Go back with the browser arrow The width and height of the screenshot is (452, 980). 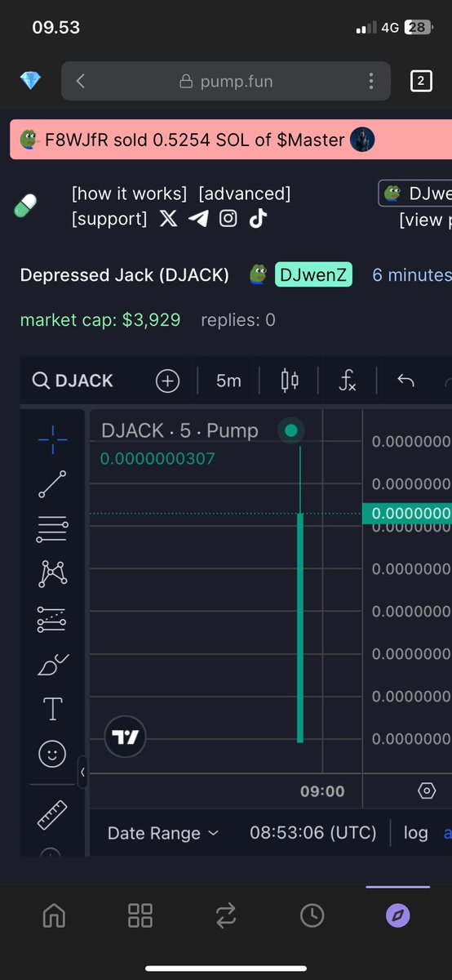[x=80, y=81]
